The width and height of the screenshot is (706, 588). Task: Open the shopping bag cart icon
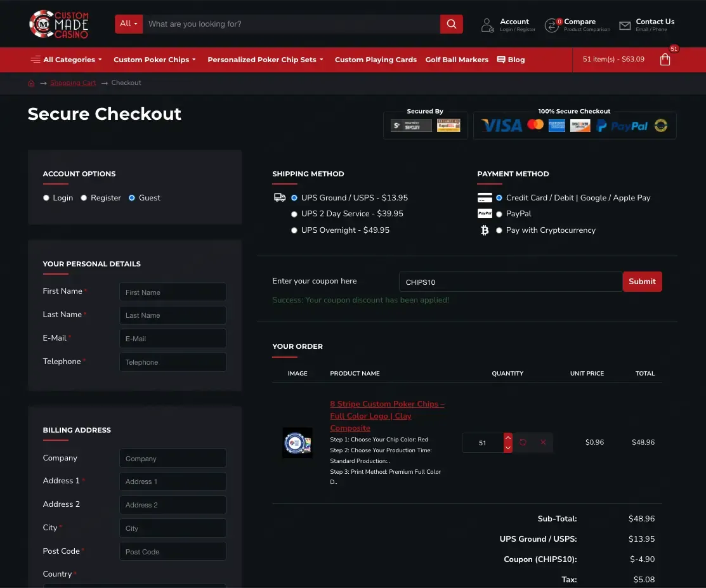(665, 60)
